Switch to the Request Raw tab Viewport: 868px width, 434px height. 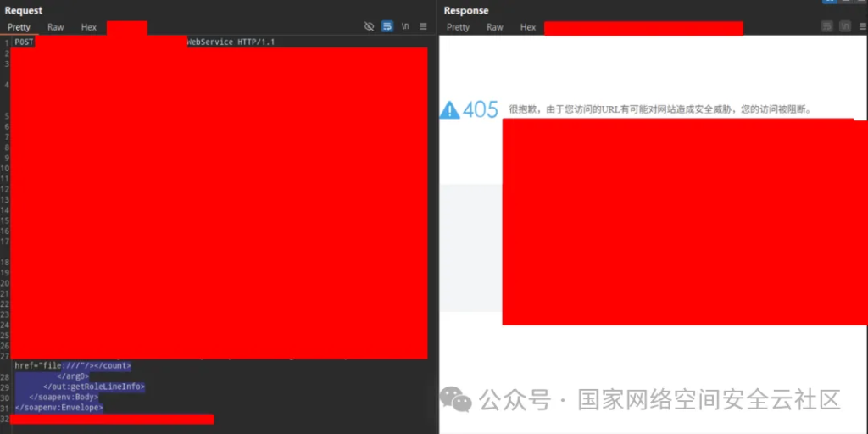pos(55,27)
